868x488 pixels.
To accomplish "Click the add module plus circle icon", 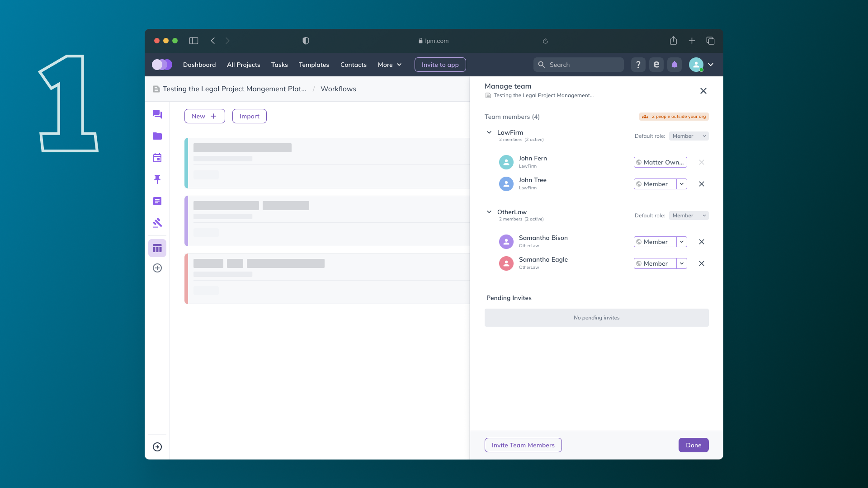I will (157, 268).
